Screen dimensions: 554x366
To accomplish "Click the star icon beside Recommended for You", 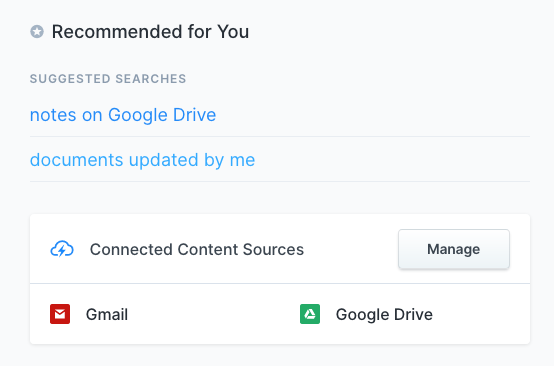I will [37, 31].
